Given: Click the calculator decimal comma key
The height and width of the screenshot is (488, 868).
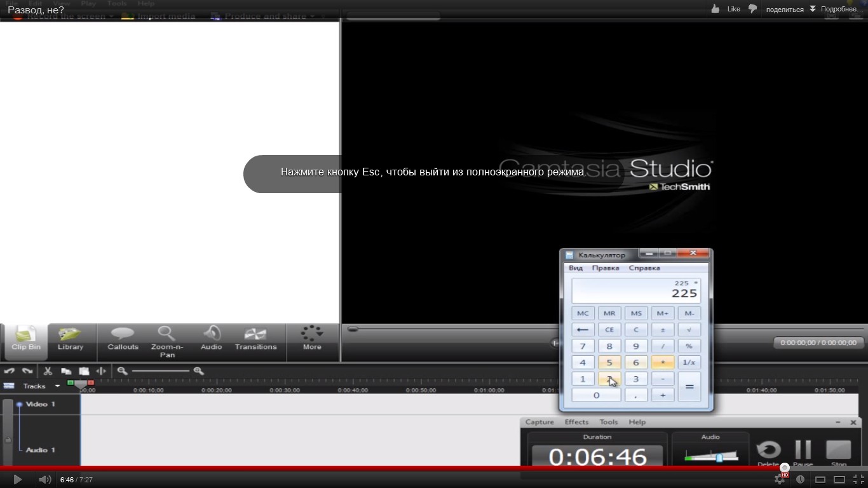Looking at the screenshot, I should tap(636, 395).
